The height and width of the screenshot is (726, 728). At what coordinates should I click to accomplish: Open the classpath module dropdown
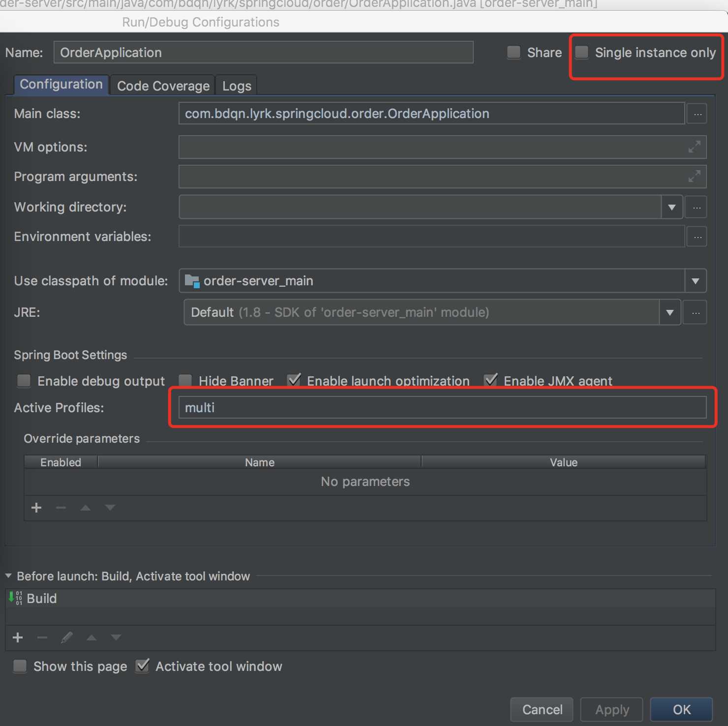[696, 281]
